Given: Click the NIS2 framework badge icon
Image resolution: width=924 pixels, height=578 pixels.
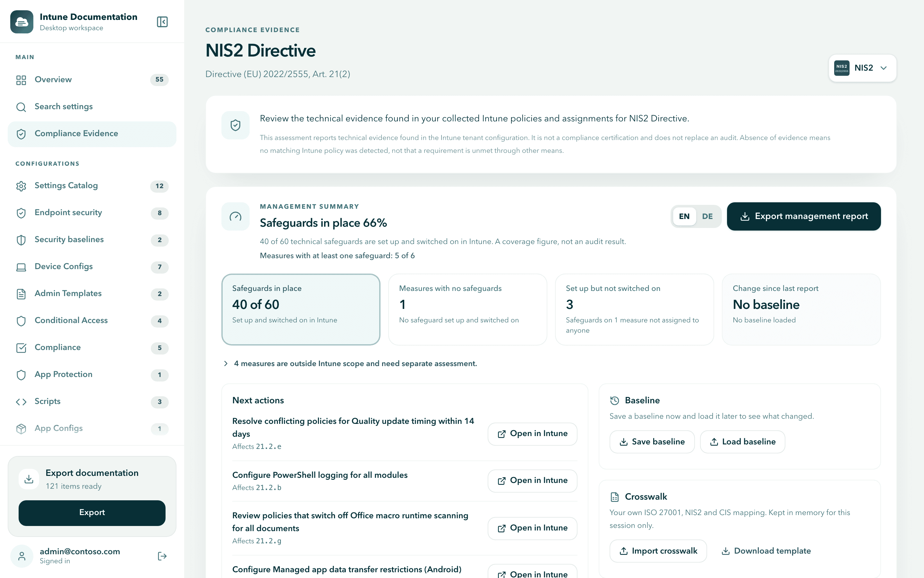Looking at the screenshot, I should (x=842, y=68).
